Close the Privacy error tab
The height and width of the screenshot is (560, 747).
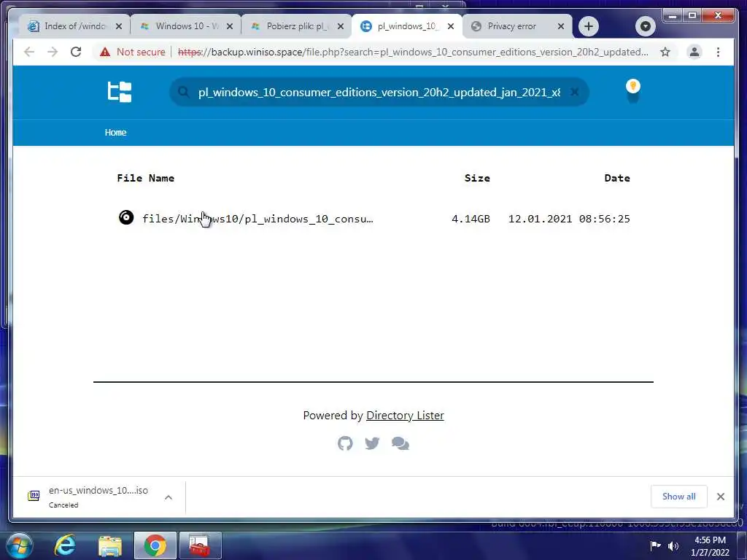pyautogui.click(x=561, y=26)
